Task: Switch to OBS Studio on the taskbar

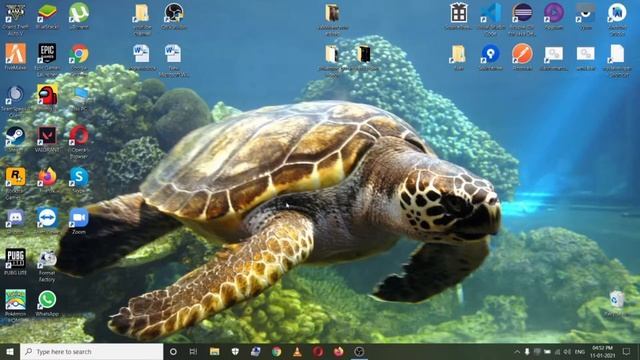Action: 359,351
